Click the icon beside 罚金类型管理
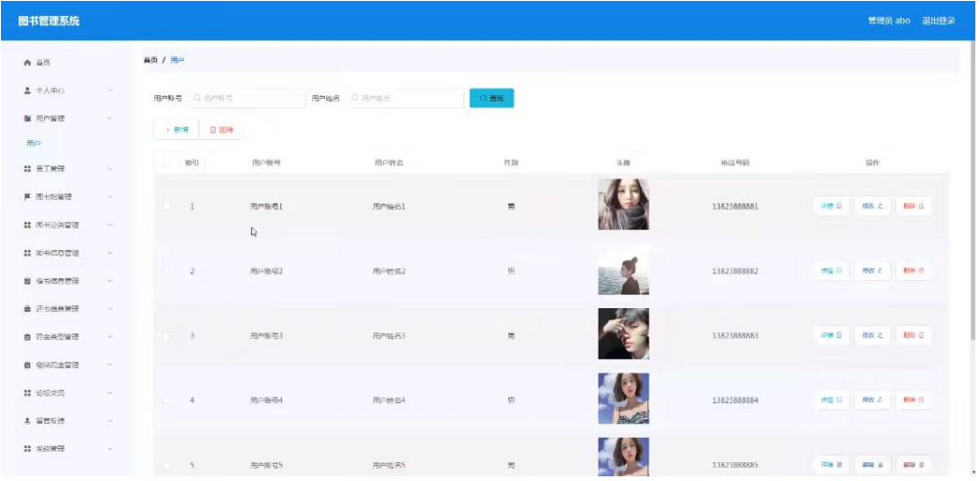 click(x=27, y=336)
